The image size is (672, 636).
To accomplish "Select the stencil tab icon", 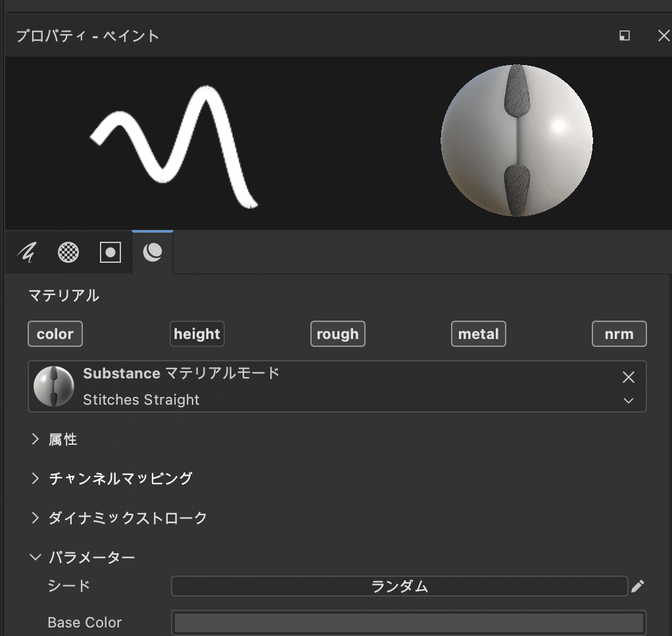I will (110, 252).
